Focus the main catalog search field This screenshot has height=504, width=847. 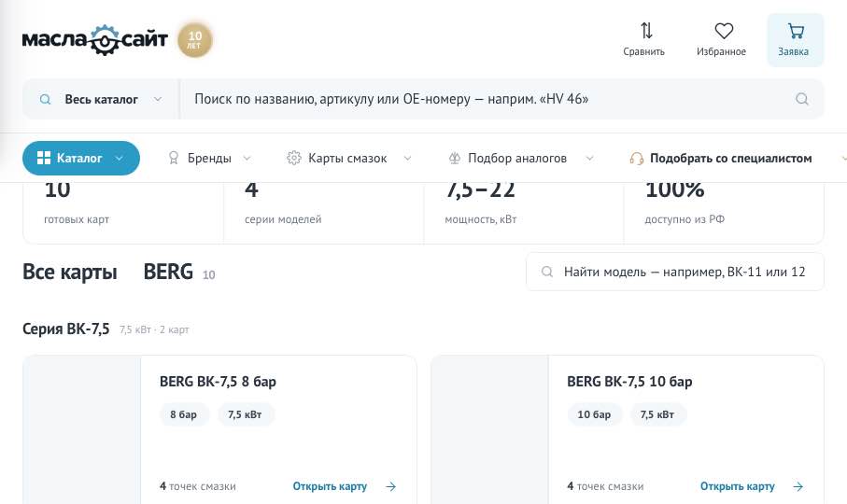(501, 99)
